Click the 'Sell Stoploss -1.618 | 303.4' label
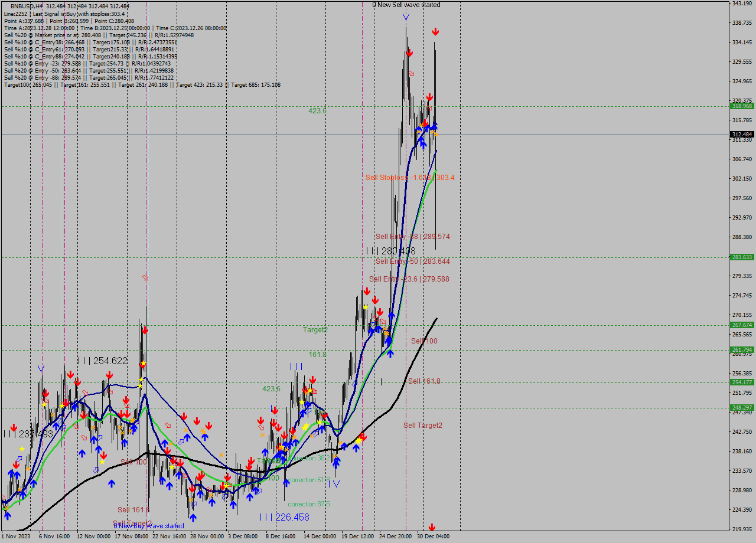The image size is (756, 543). pos(410,178)
